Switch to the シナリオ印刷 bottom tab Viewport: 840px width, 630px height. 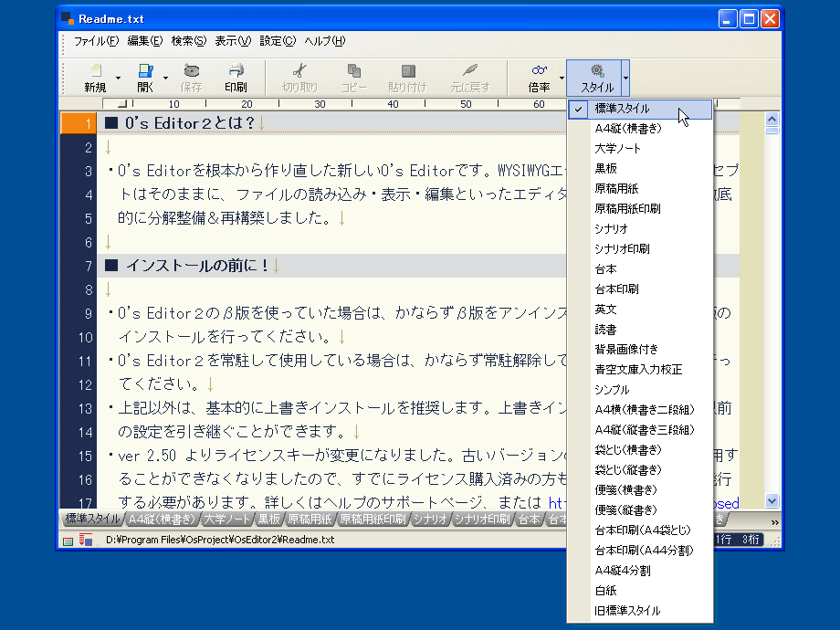(x=482, y=519)
